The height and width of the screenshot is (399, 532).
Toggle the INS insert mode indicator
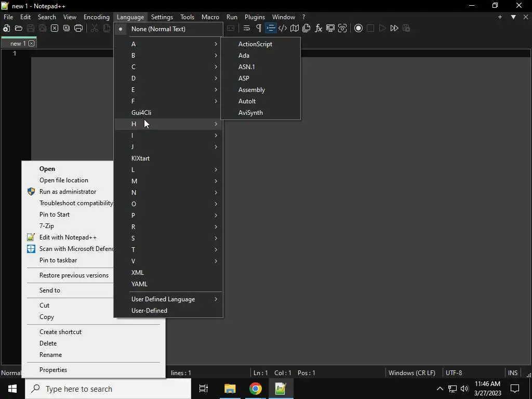(513, 373)
